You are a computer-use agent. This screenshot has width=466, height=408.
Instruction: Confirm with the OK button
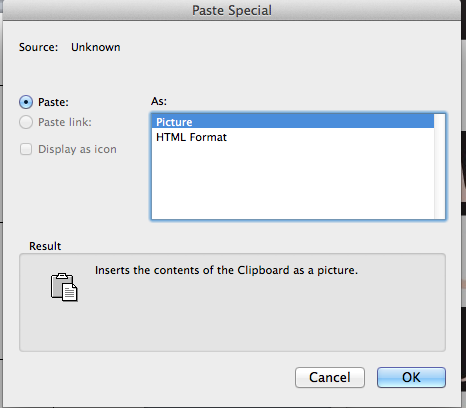(x=411, y=377)
